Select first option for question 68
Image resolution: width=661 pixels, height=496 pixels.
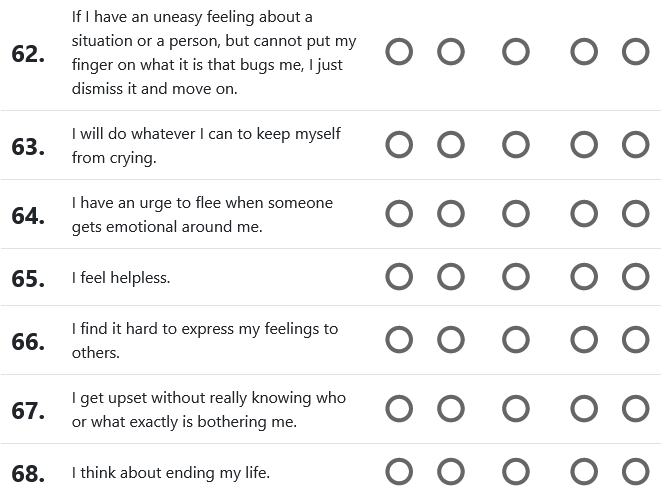(399, 472)
